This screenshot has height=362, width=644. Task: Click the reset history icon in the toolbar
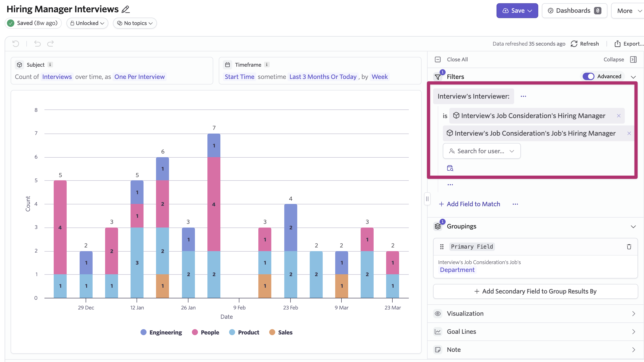point(16,44)
